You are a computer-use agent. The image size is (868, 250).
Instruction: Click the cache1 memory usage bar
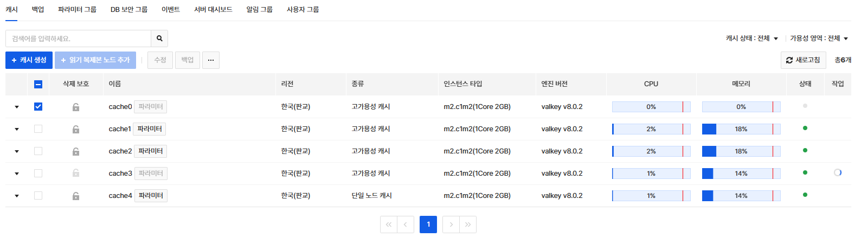click(x=741, y=129)
